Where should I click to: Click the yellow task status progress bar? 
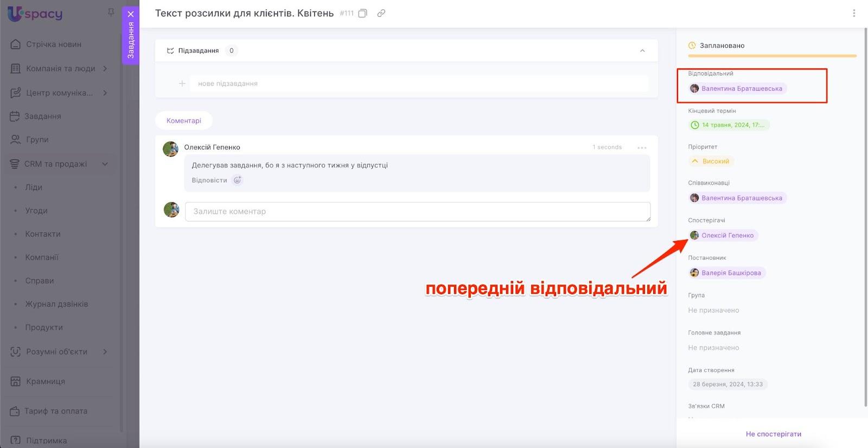(x=773, y=56)
